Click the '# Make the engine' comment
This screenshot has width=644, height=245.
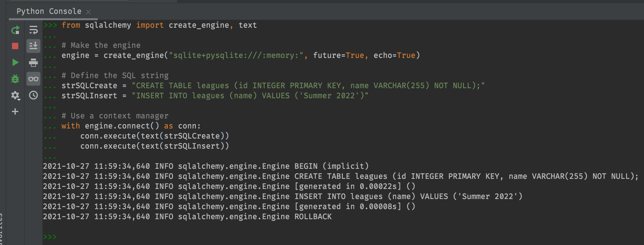pos(101,45)
